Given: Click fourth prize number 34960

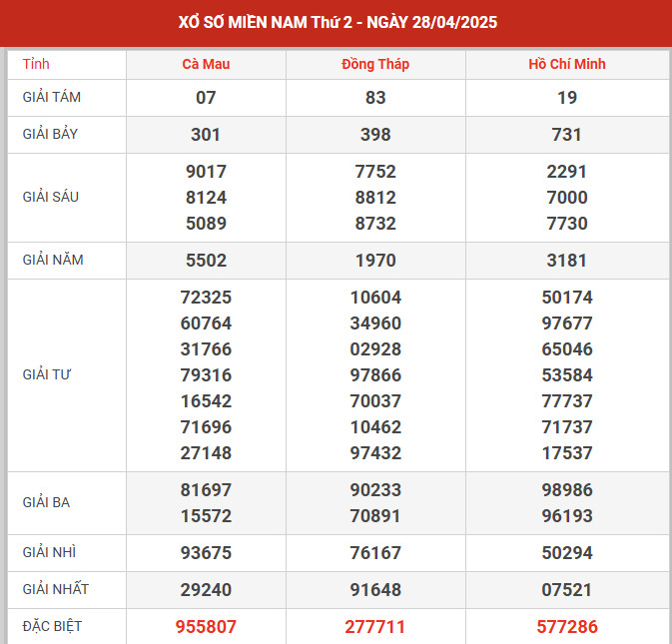Looking at the screenshot, I should pyautogui.click(x=375, y=323).
